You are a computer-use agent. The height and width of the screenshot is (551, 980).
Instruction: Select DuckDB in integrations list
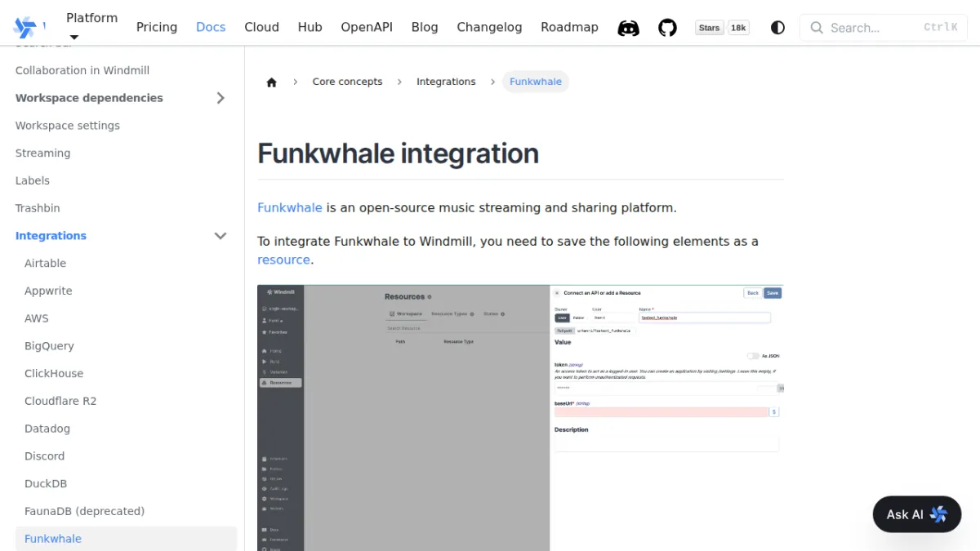tap(46, 483)
